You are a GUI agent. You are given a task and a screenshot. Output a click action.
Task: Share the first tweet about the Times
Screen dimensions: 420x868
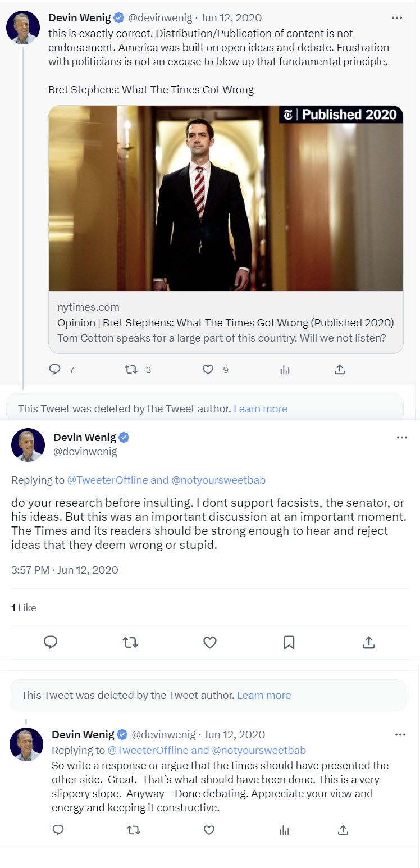click(x=339, y=369)
